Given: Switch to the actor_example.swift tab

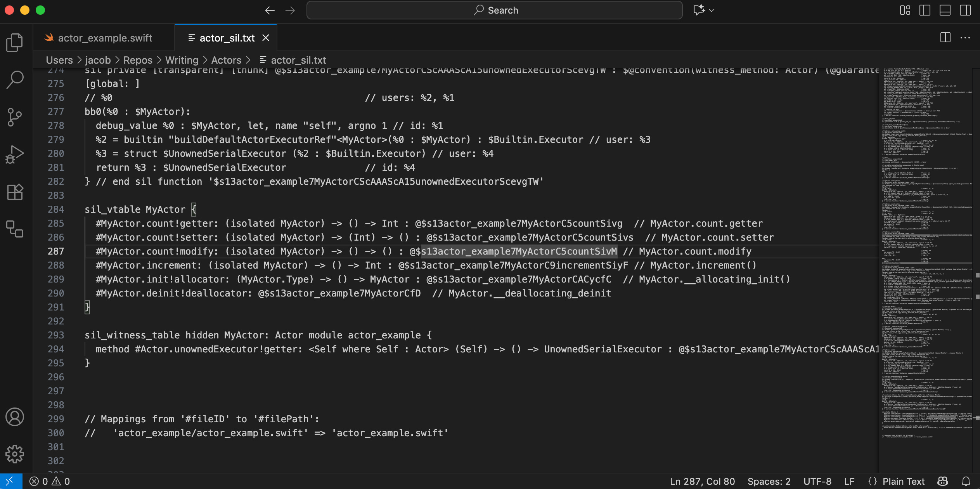Looking at the screenshot, I should click(x=104, y=38).
